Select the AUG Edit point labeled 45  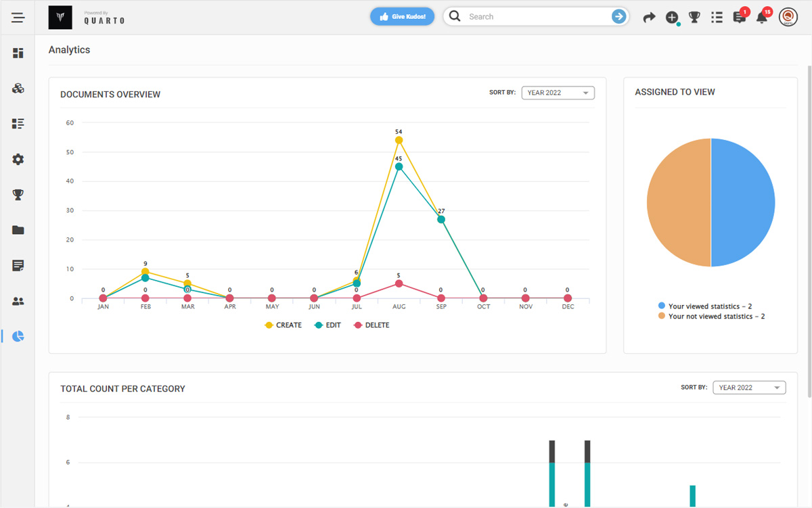(399, 166)
